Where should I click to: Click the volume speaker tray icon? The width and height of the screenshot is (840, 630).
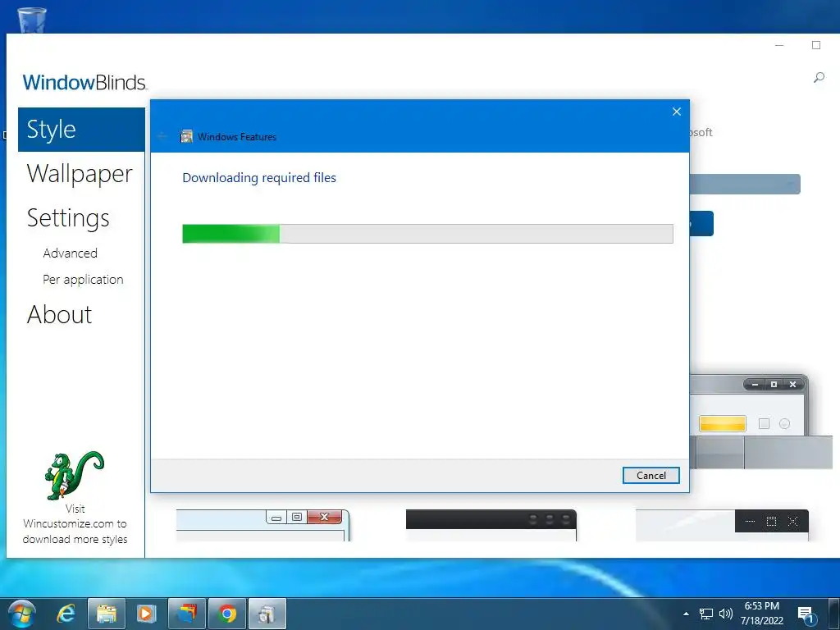[x=726, y=614]
